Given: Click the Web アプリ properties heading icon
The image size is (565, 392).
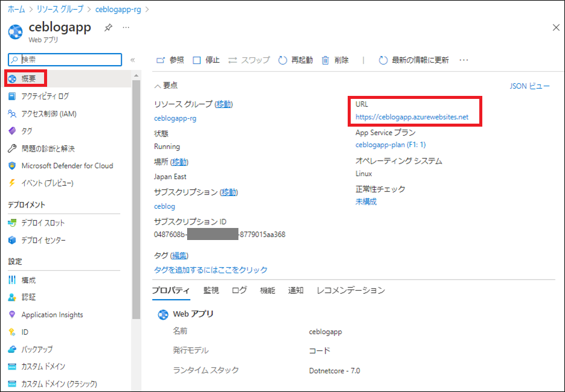Looking at the screenshot, I should 163,314.
